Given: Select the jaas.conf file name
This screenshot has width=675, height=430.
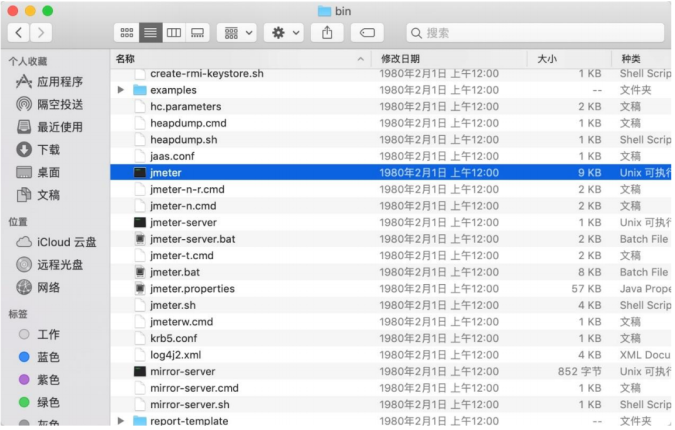Looking at the screenshot, I should (x=172, y=156).
